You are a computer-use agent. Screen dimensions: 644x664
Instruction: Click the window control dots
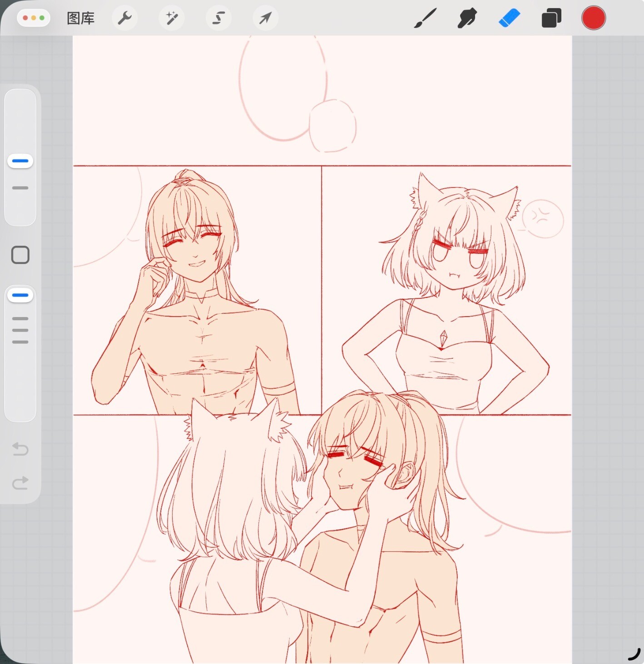point(34,18)
